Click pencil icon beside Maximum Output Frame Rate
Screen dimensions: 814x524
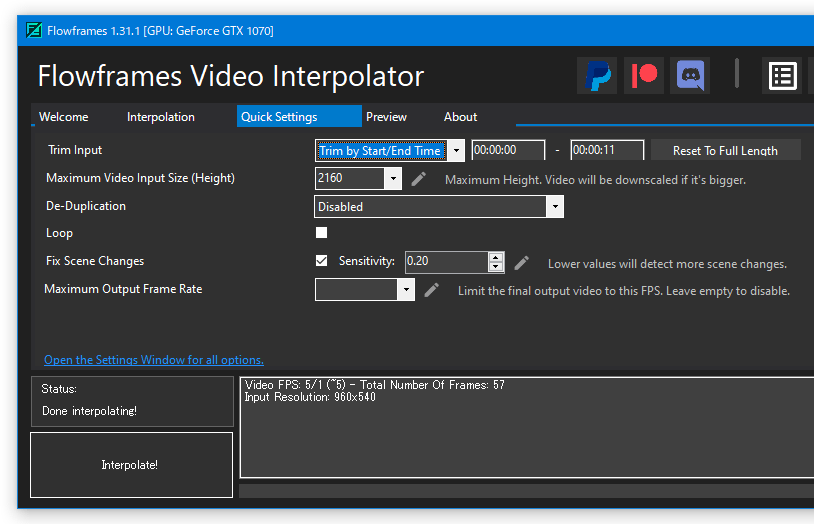coord(431,290)
